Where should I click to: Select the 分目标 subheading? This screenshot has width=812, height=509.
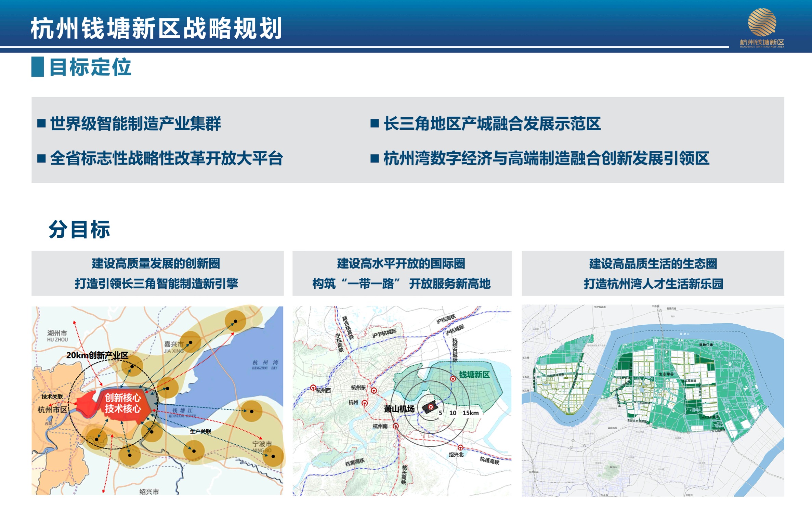[79, 229]
